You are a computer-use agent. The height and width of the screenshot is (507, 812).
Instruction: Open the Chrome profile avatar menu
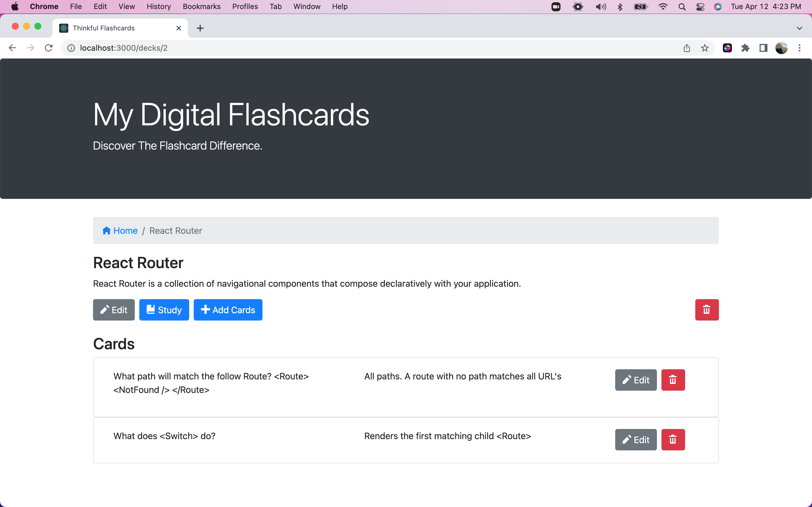tap(782, 48)
